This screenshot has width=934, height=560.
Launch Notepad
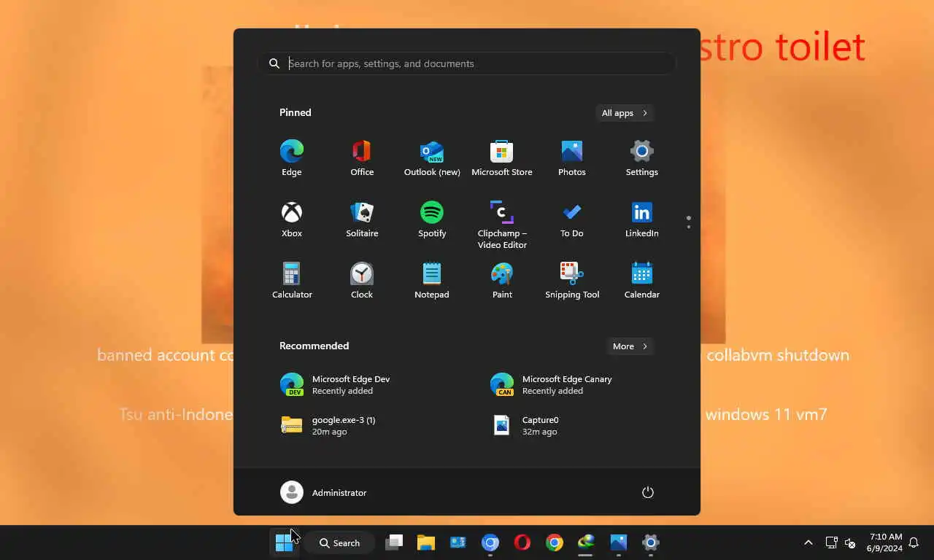click(x=432, y=281)
